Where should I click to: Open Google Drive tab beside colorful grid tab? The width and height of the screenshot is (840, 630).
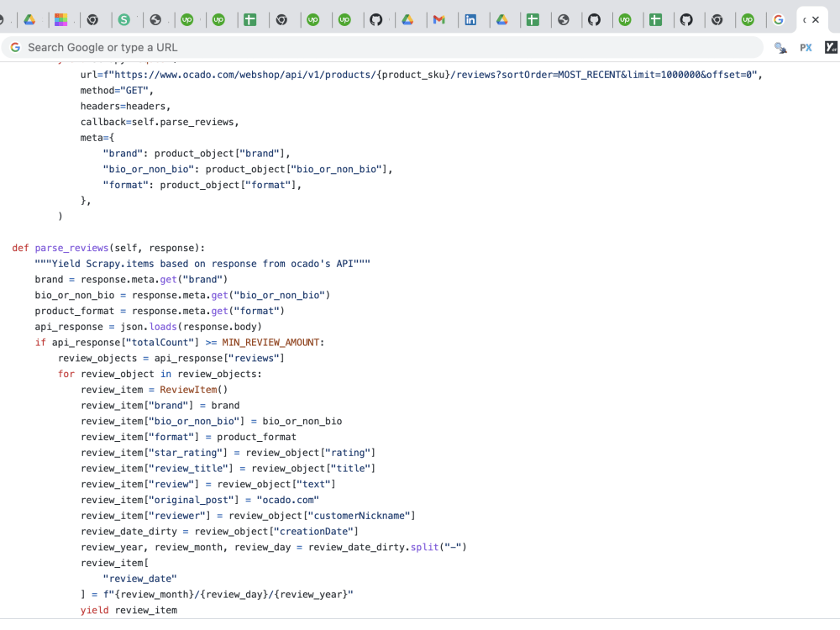29,20
